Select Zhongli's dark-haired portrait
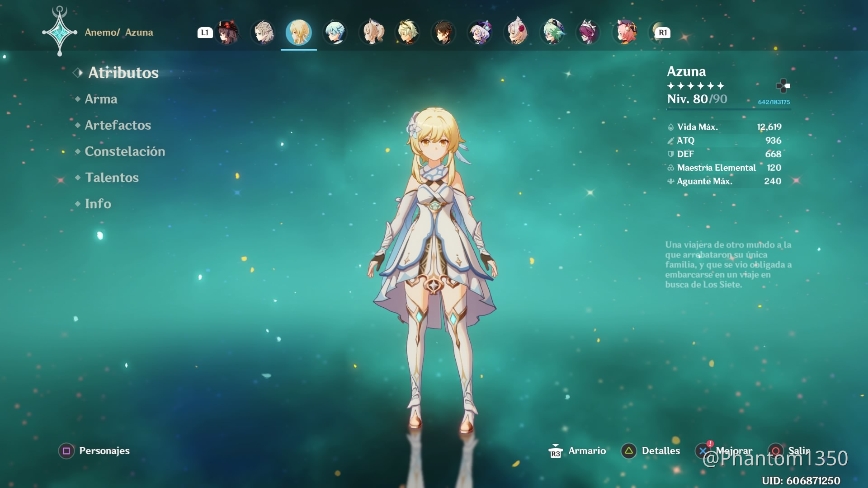868x488 pixels. pyautogui.click(x=443, y=33)
